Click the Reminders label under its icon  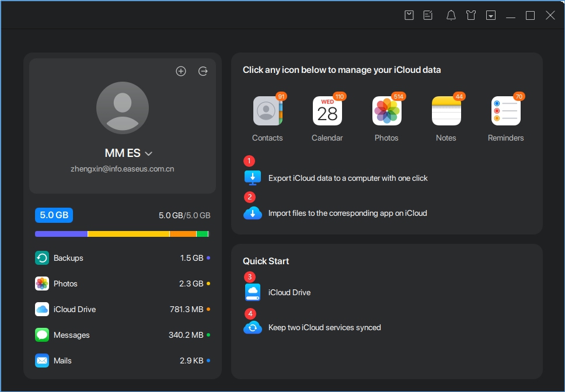tap(505, 138)
